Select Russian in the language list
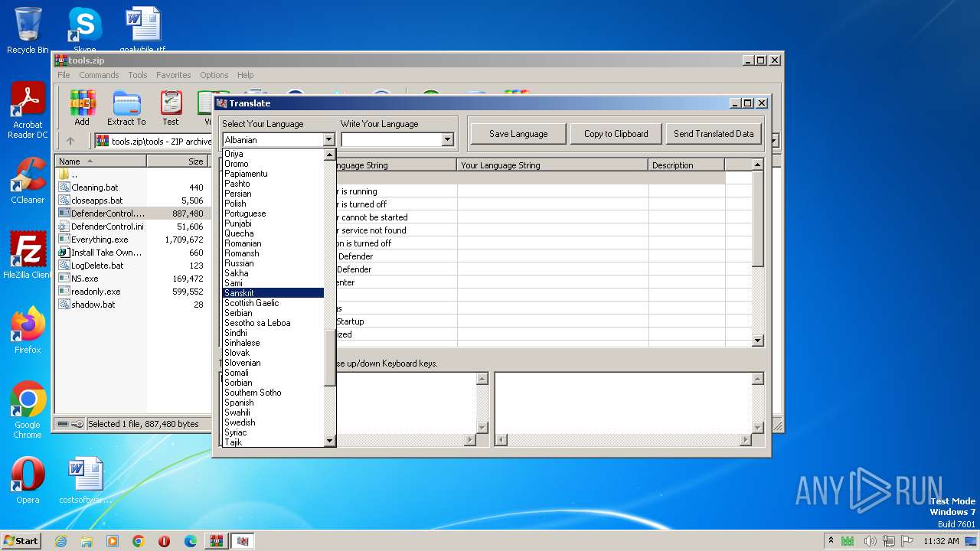Viewport: 980px width, 551px height. [x=273, y=263]
